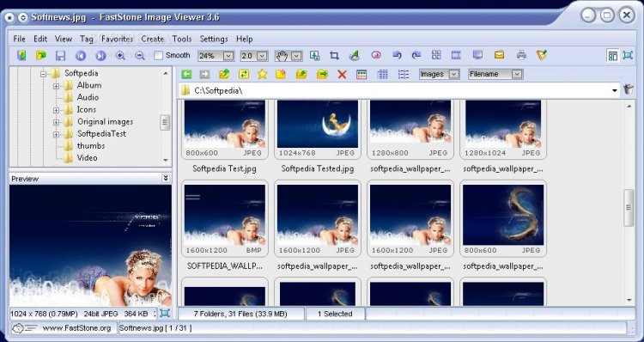
Task: Expand the Original images folder
Action: [x=57, y=123]
